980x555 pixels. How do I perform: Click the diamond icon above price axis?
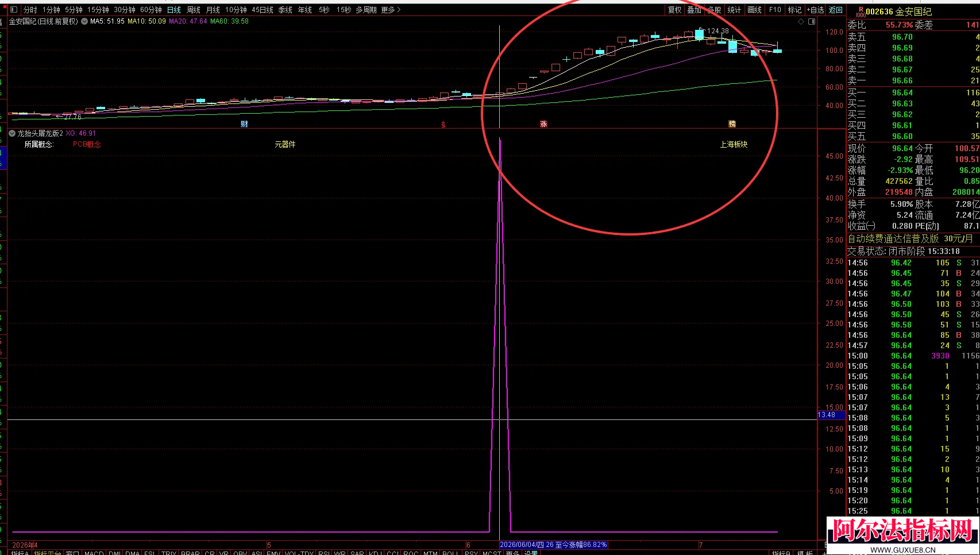(x=801, y=21)
